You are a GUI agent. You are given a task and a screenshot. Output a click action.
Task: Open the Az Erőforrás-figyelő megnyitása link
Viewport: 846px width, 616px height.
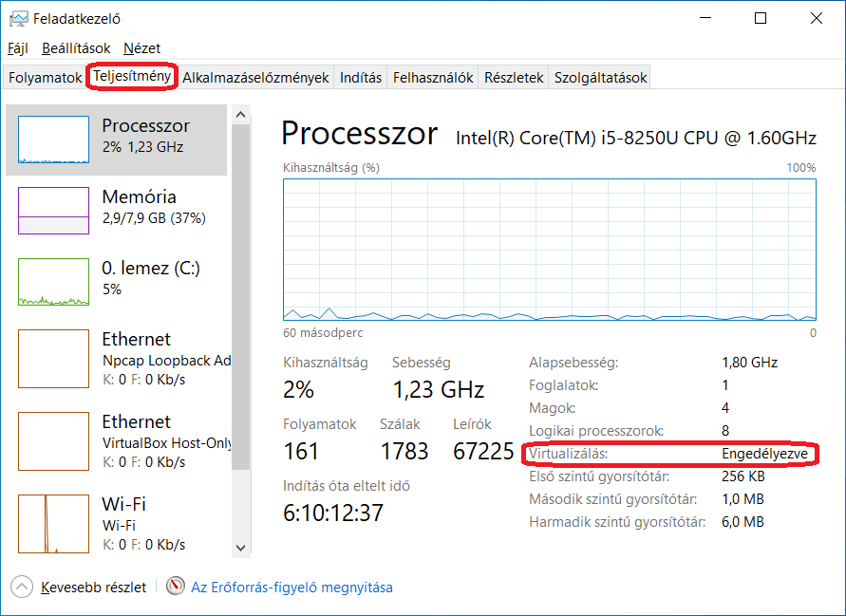coord(291,587)
